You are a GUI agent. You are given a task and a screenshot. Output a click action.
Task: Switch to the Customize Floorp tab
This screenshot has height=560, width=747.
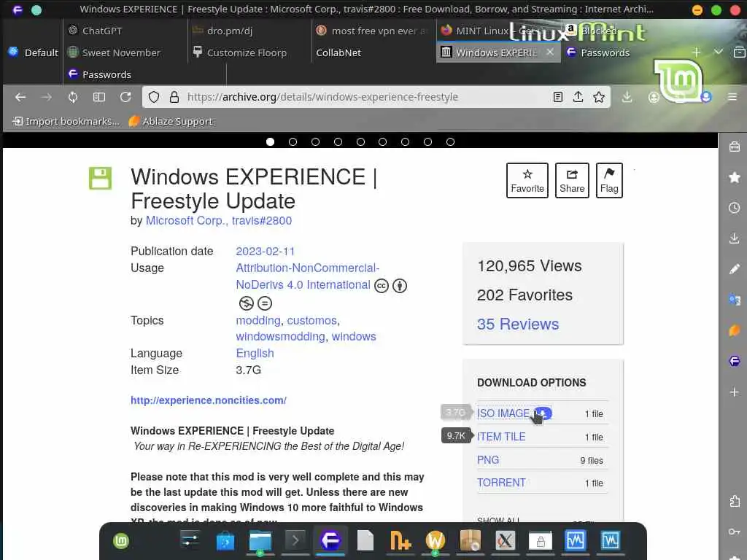[249, 52]
